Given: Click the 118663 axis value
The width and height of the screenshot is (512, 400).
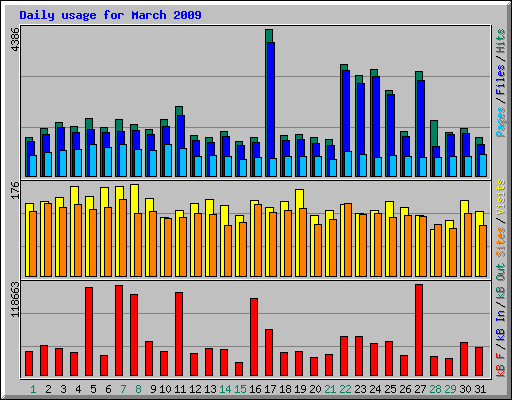Looking at the screenshot, I should 15,299.
